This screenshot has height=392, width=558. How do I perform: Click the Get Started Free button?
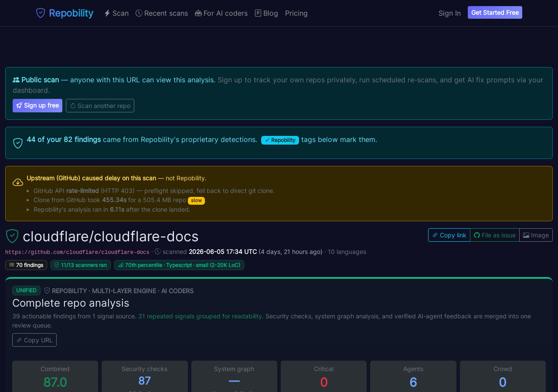[x=495, y=13]
